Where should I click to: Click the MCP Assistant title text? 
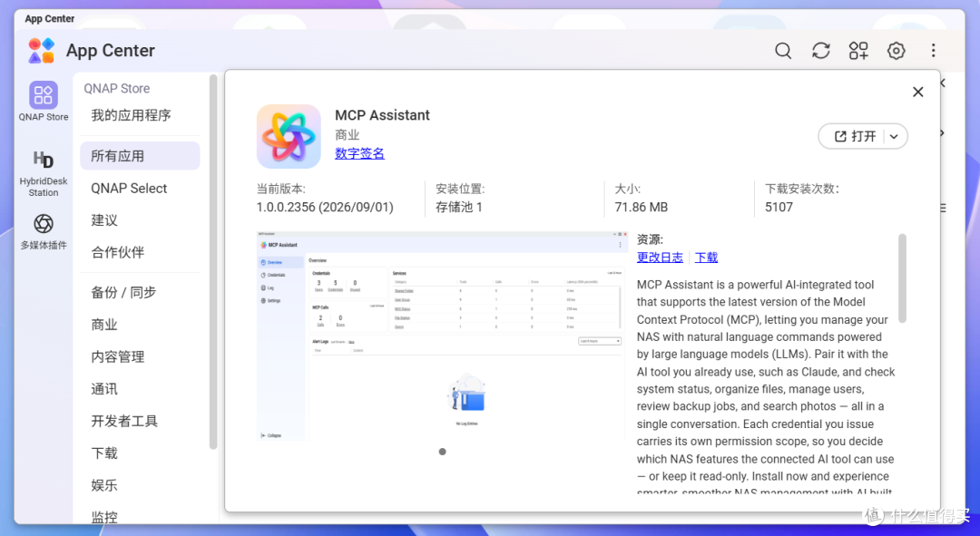pyautogui.click(x=383, y=115)
